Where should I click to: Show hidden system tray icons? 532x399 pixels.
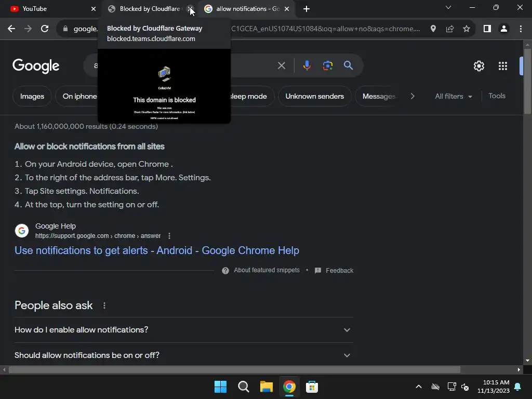[419, 387]
